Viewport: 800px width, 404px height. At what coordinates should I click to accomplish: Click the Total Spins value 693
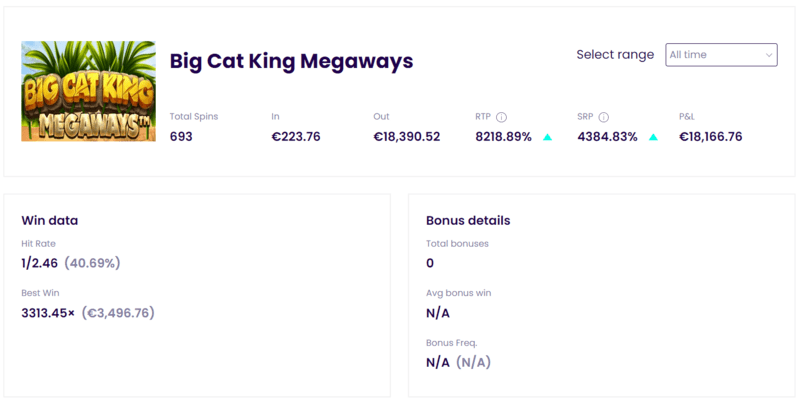[x=181, y=137]
